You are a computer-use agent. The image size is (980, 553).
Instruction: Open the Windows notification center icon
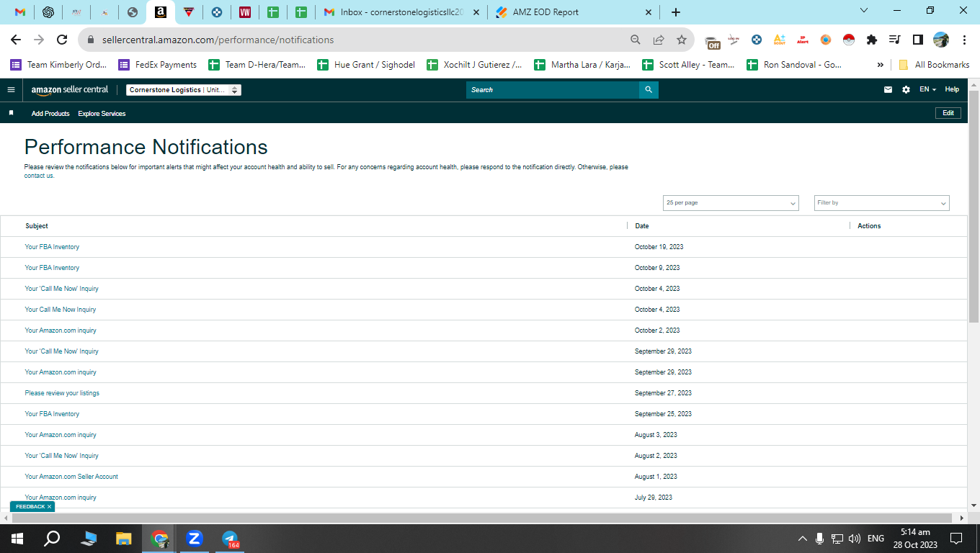point(956,539)
